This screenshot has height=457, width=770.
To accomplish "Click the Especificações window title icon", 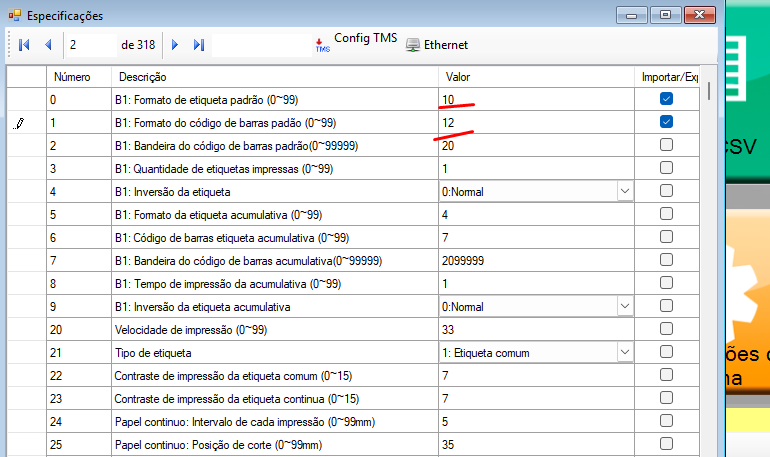I will tap(14, 16).
